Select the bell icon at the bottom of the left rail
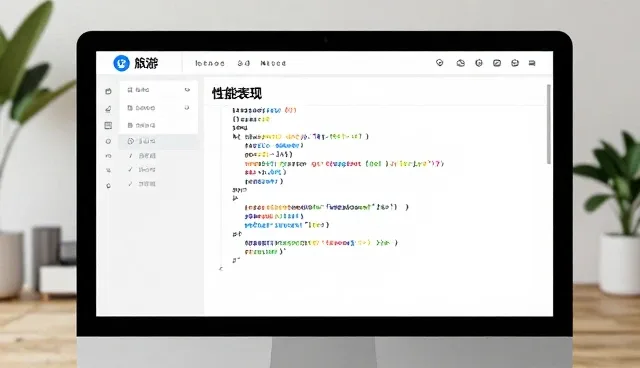Viewport: 640px width, 368px height. pos(108,186)
